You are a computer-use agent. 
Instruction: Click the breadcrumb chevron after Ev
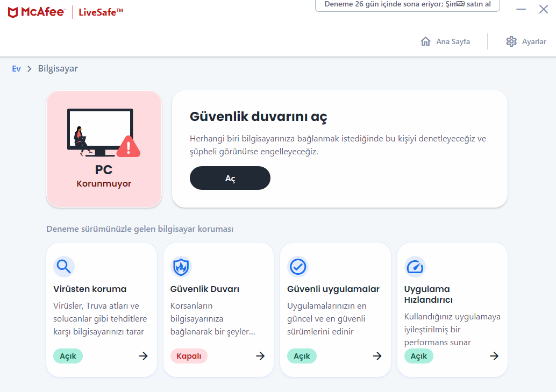pos(30,69)
